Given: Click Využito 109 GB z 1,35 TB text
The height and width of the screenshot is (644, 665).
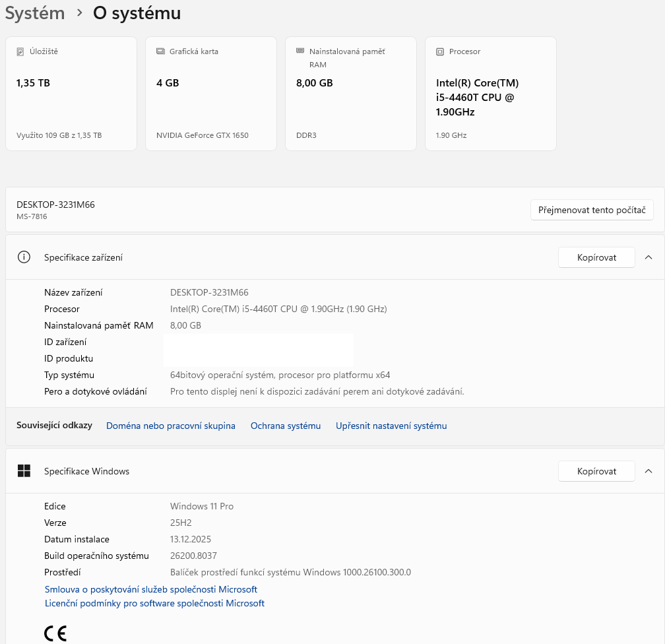Looking at the screenshot, I should (x=59, y=135).
